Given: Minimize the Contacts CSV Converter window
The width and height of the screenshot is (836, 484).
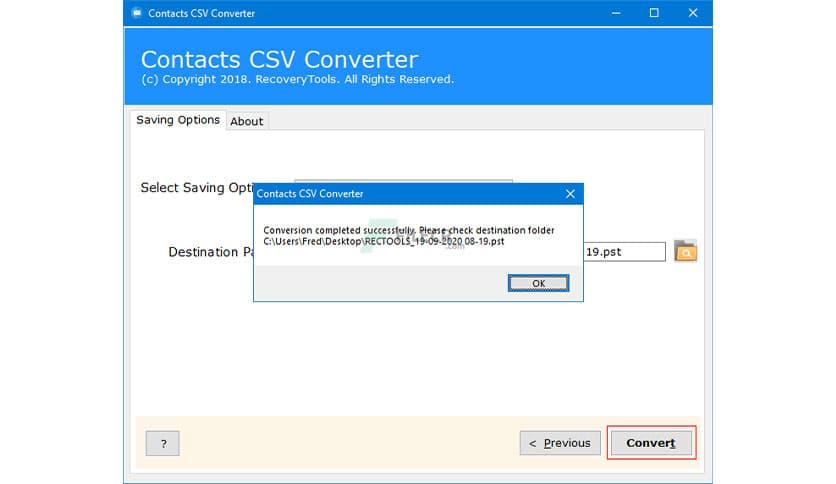Looking at the screenshot, I should pos(616,13).
